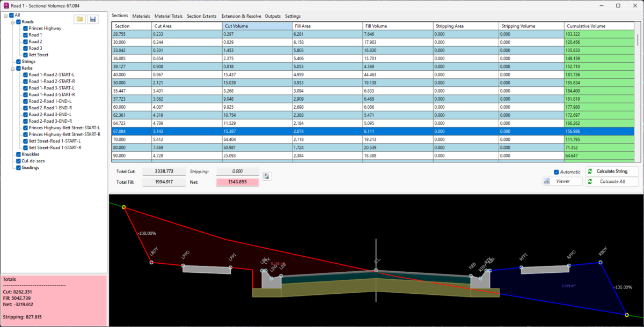
Task: Select the section row 40.000
Action: (373, 75)
